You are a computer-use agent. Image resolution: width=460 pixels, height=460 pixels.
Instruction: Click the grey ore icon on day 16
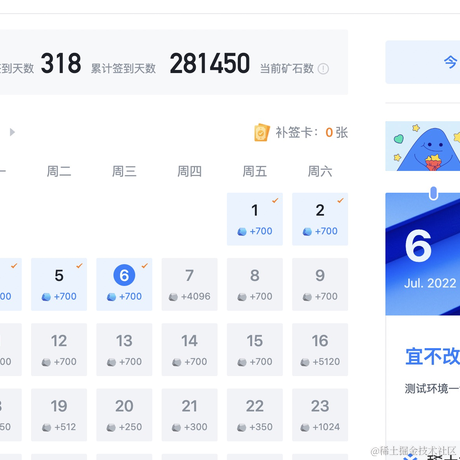[305, 362]
